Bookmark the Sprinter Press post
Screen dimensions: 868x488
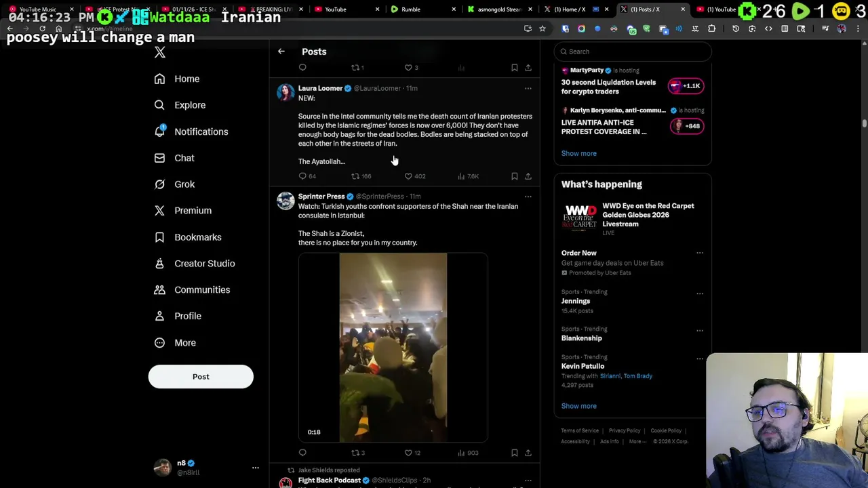click(x=514, y=453)
